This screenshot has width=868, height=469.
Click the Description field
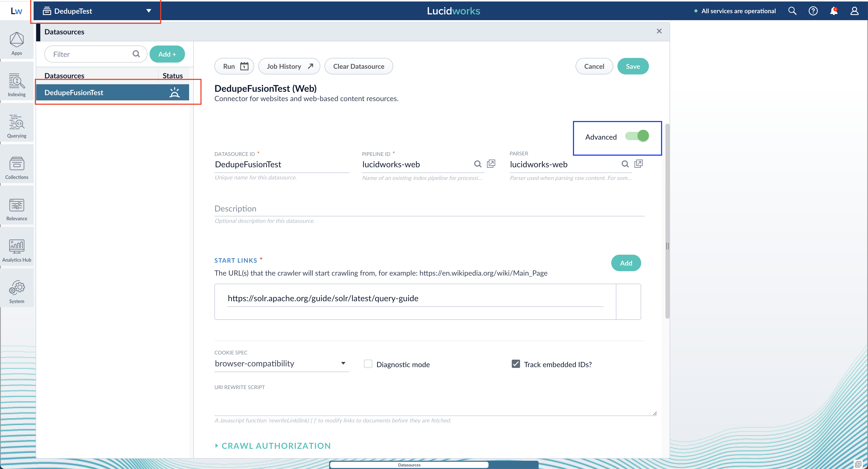(x=429, y=209)
